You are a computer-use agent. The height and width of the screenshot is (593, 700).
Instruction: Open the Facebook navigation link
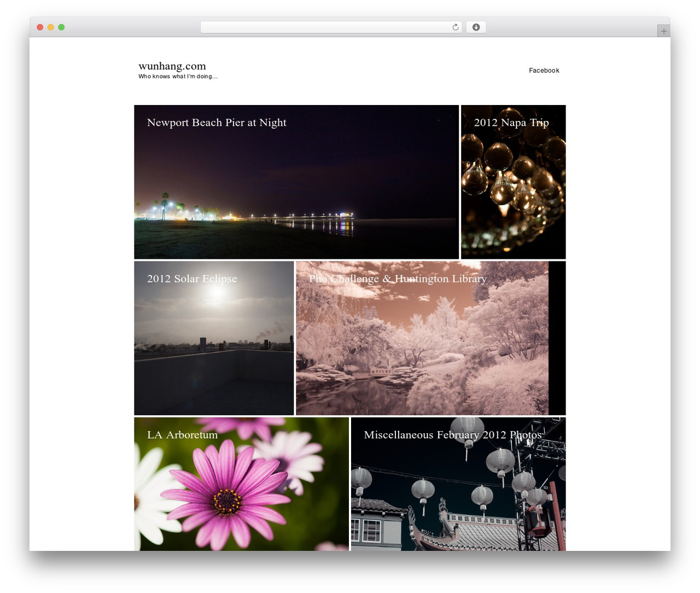pyautogui.click(x=544, y=71)
